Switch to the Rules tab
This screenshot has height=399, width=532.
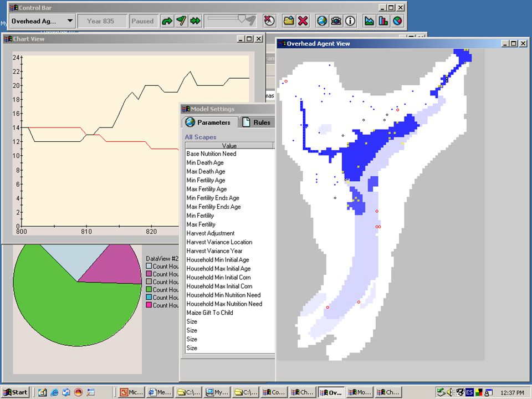coord(256,122)
